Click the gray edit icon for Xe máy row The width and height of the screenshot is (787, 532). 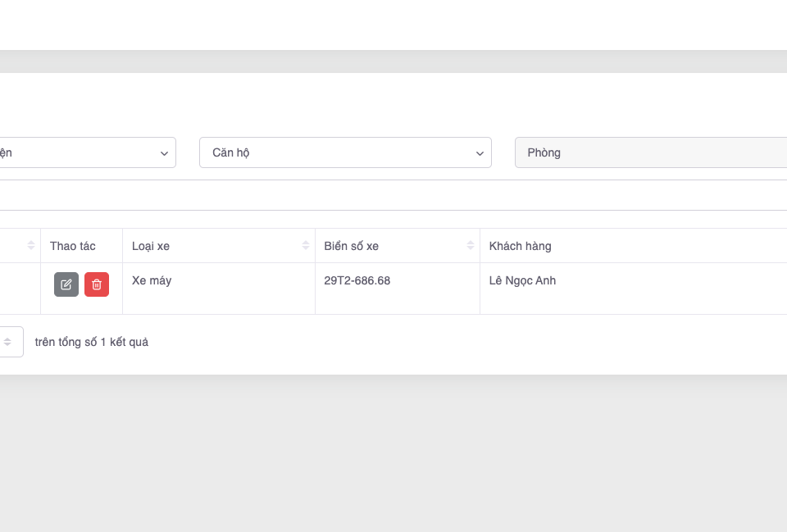pyautogui.click(x=66, y=284)
